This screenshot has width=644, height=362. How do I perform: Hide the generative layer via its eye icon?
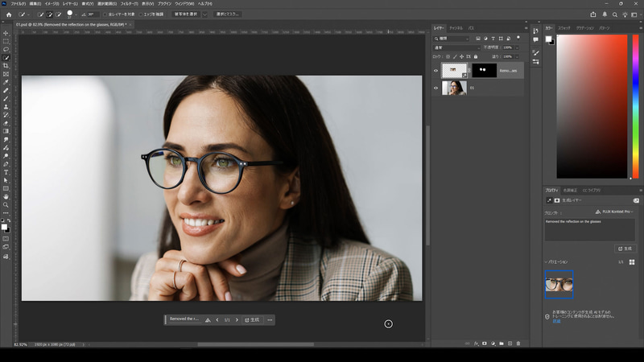[436, 70]
